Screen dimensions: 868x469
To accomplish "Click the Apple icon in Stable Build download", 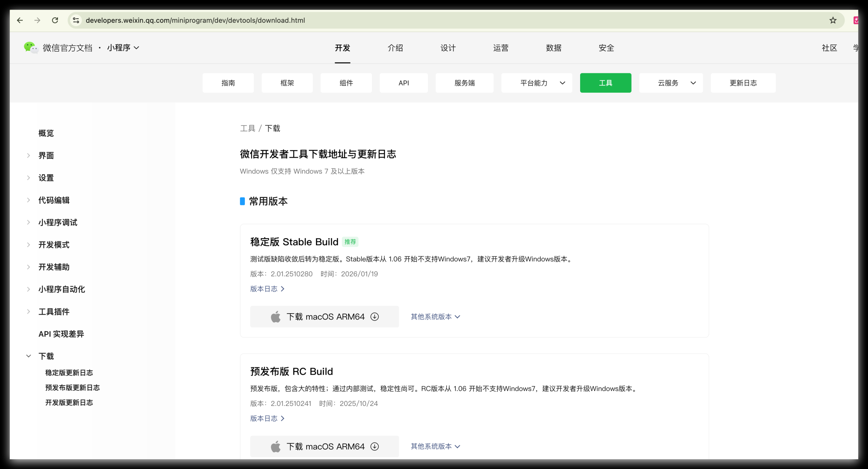I will (x=276, y=317).
